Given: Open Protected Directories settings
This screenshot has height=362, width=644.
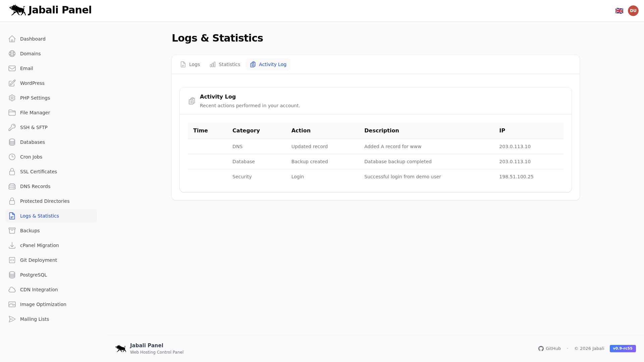Looking at the screenshot, I should [45, 201].
